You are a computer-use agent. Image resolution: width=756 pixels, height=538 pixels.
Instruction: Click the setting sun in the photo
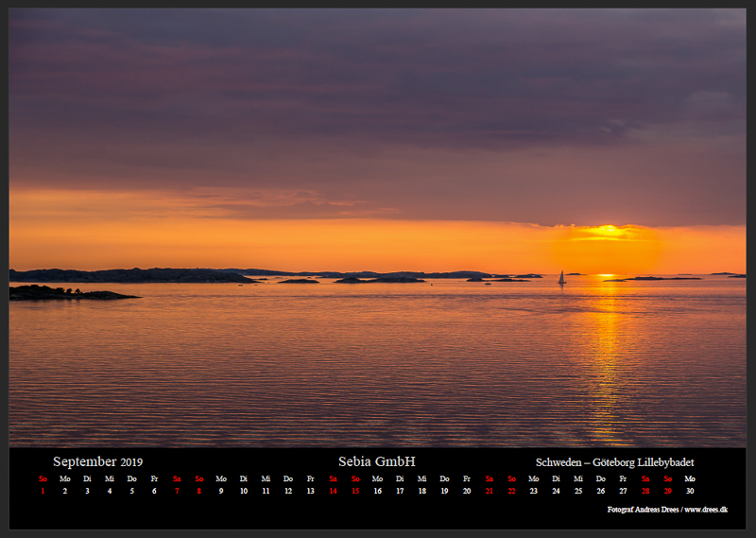608,232
